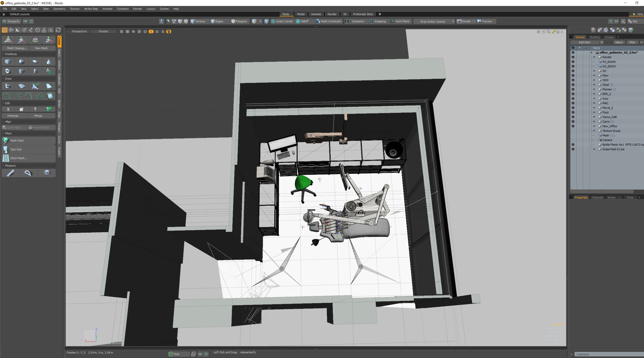
Task: Select the Cone primitive tool
Action: click(x=49, y=62)
